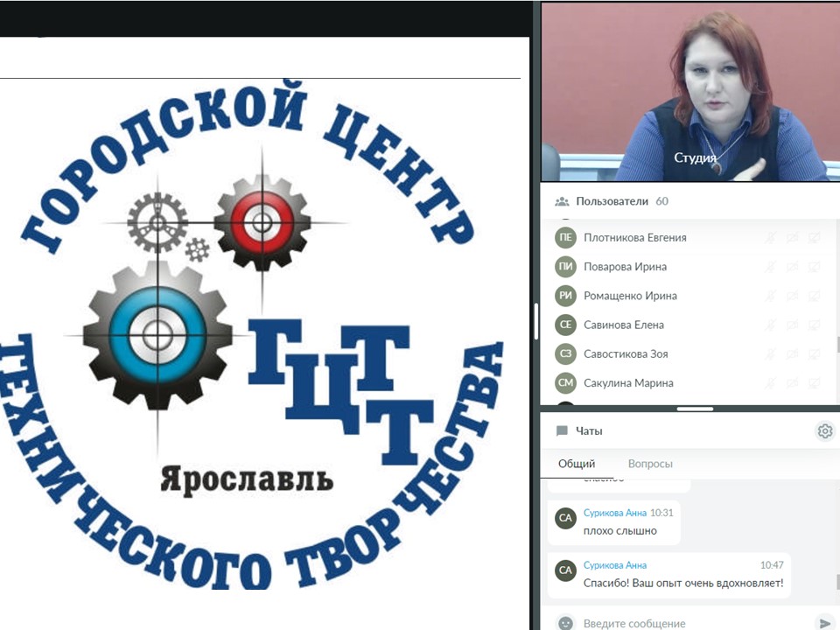Switch to the Общий chat tab
840x630 pixels.
(x=577, y=464)
